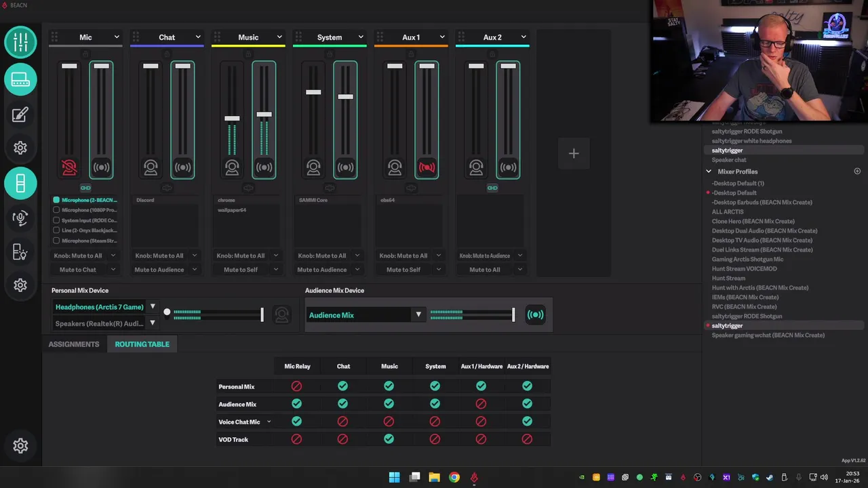Mute Aux 2 personal headphone icon
Image resolution: width=868 pixels, height=488 pixels.
(476, 167)
